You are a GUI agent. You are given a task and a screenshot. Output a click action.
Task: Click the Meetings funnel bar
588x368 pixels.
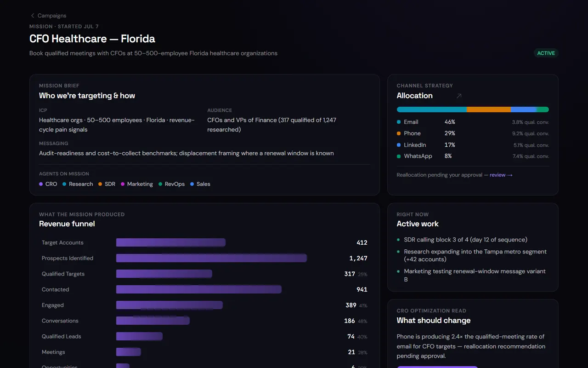(x=129, y=352)
